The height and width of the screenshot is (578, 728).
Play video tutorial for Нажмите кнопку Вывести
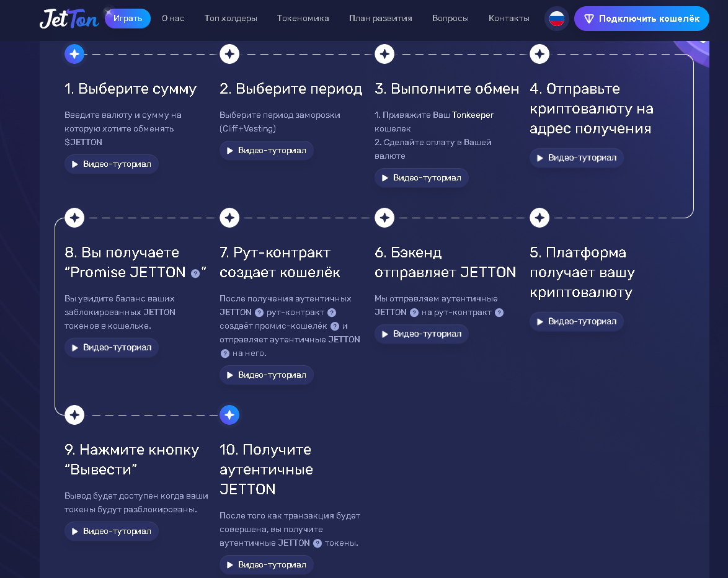point(112,531)
